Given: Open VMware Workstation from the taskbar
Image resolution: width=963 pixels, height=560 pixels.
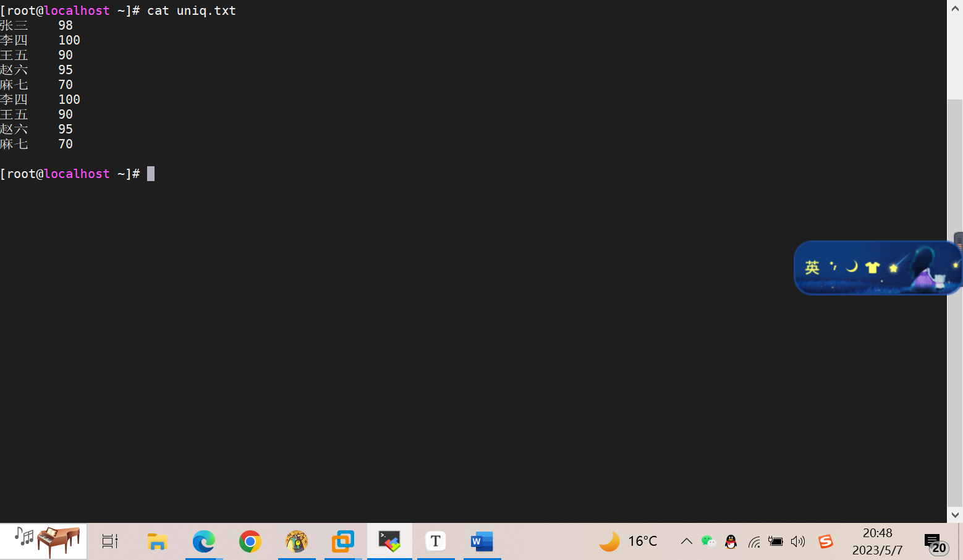Looking at the screenshot, I should pyautogui.click(x=343, y=541).
